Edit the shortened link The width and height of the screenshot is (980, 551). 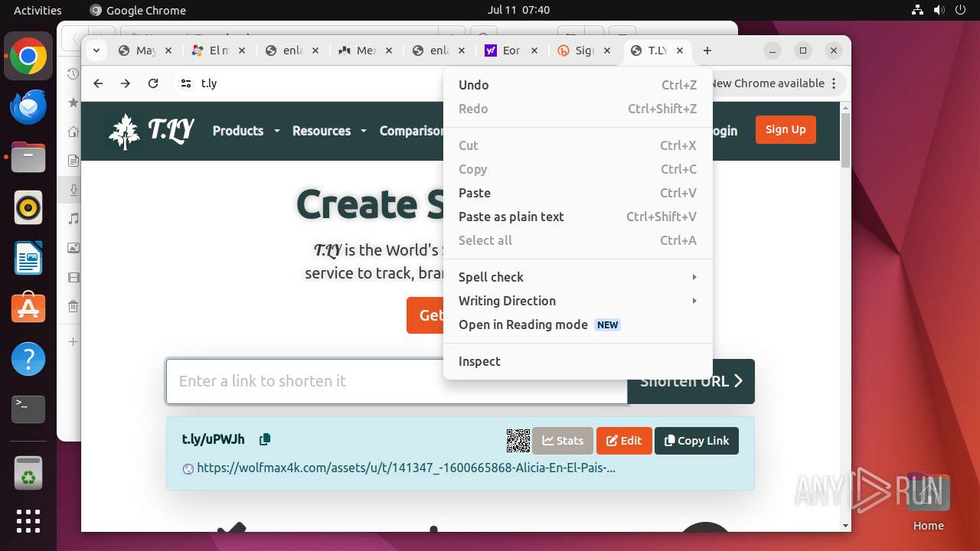pyautogui.click(x=624, y=441)
